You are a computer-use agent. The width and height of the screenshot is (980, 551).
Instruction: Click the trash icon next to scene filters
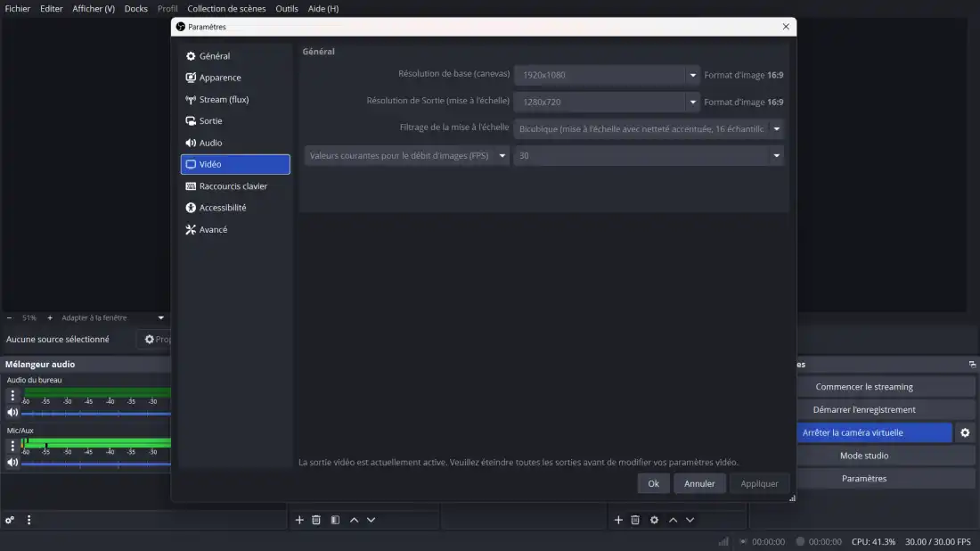[316, 520]
